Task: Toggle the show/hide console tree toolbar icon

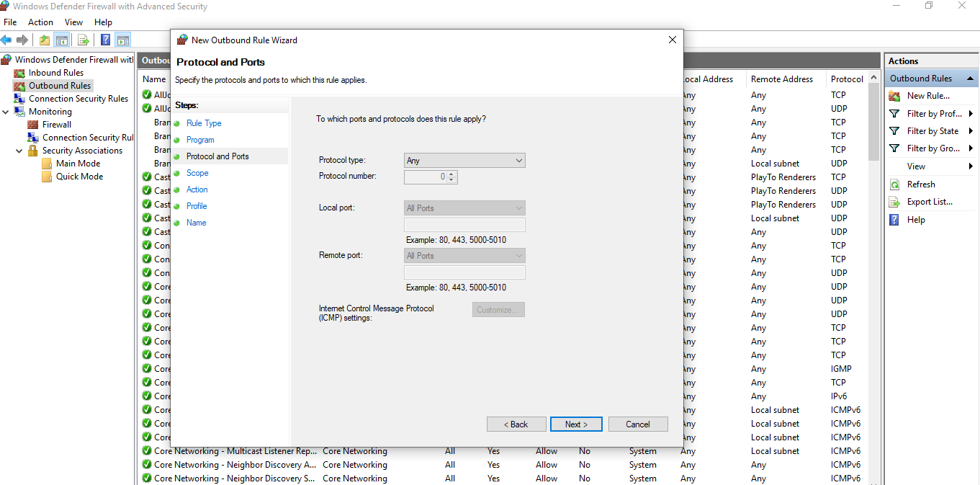Action: pyautogui.click(x=61, y=40)
